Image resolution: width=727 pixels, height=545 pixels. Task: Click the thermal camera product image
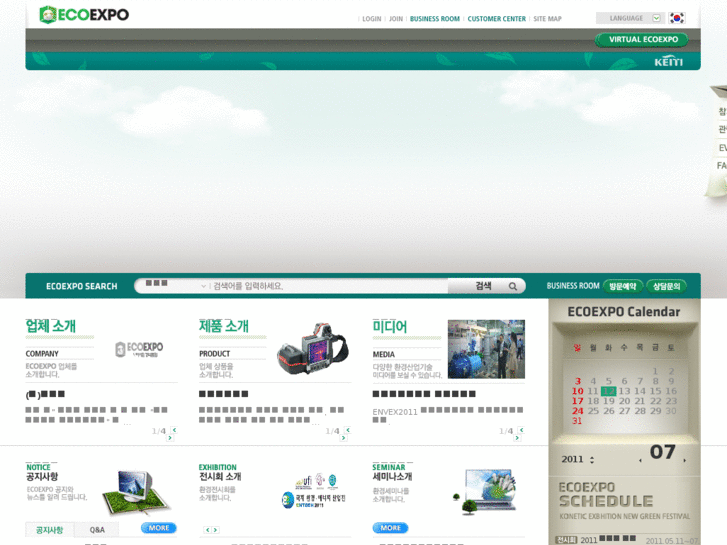(313, 349)
